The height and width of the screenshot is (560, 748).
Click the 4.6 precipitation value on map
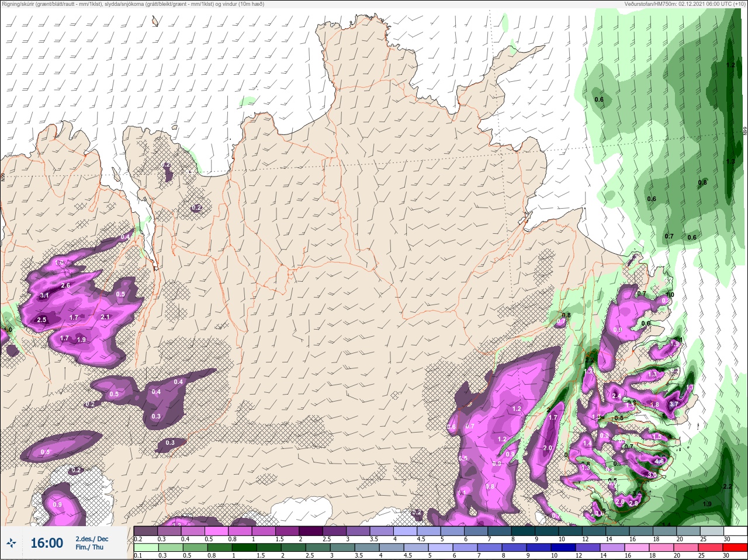[660, 461]
